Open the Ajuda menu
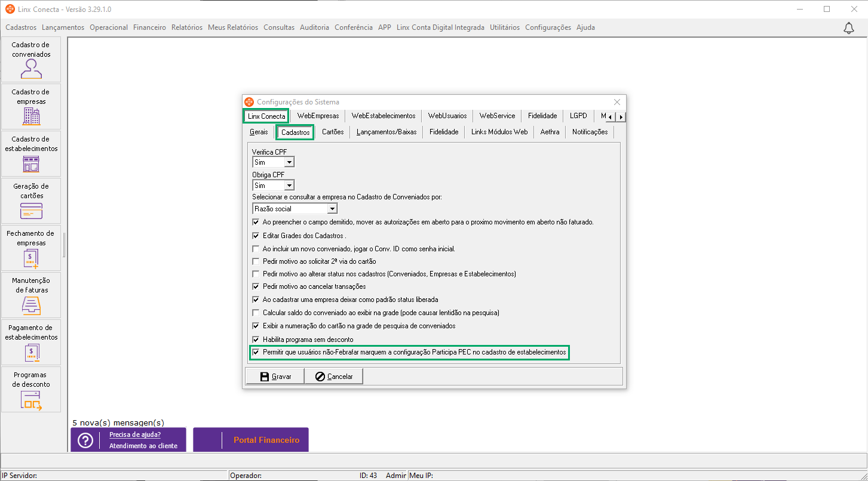 pos(585,27)
